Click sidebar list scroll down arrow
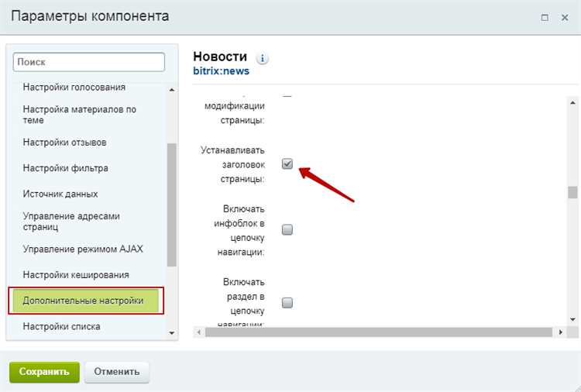Image resolution: width=581 pixels, height=392 pixels. [171, 332]
